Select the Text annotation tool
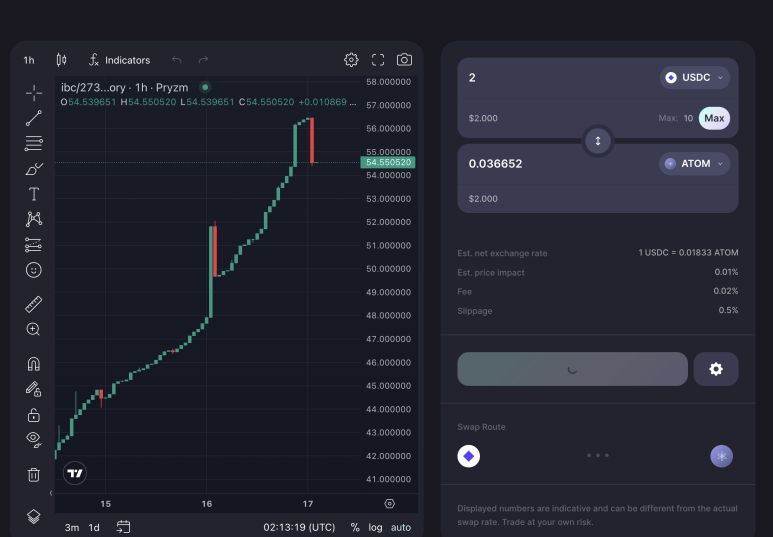The height and width of the screenshot is (537, 773). tap(34, 194)
